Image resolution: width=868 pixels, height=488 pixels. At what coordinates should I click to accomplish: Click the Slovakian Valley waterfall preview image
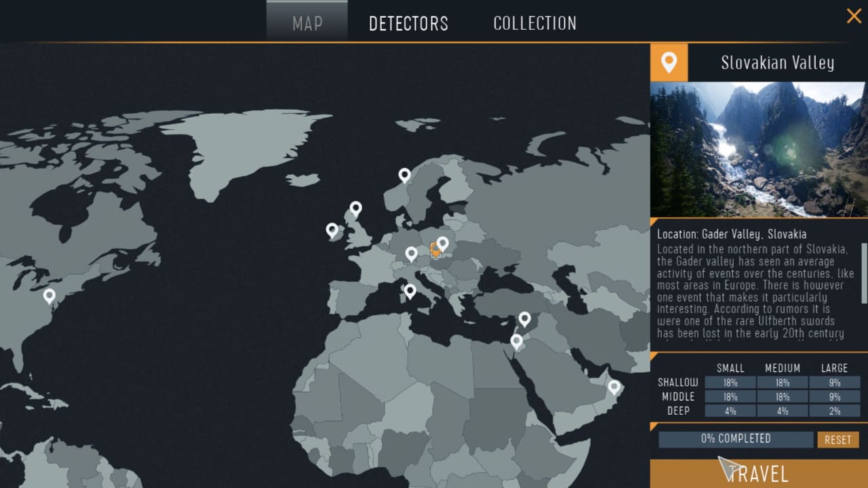pos(759,150)
